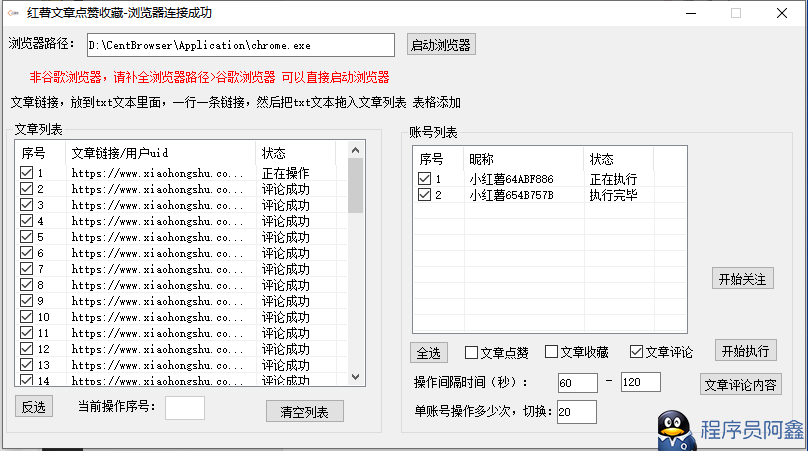Click the app icon in the title bar
Viewport: 808px width, 451px height.
tap(13, 13)
